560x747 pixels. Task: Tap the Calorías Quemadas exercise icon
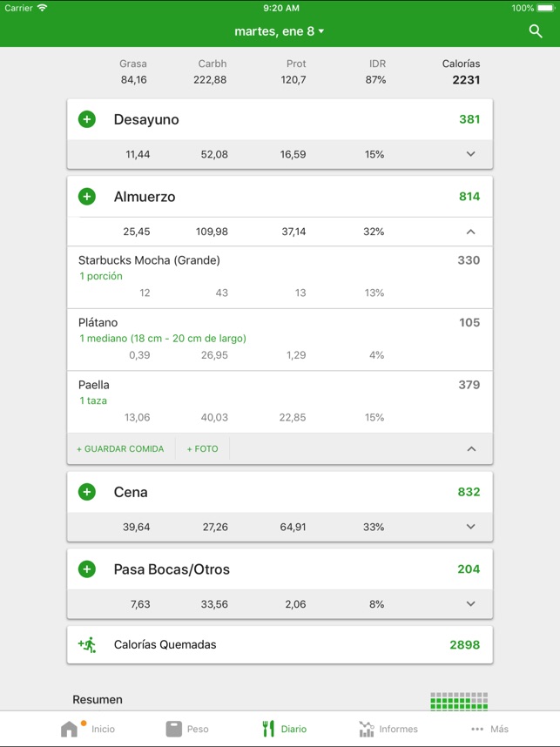(87, 644)
